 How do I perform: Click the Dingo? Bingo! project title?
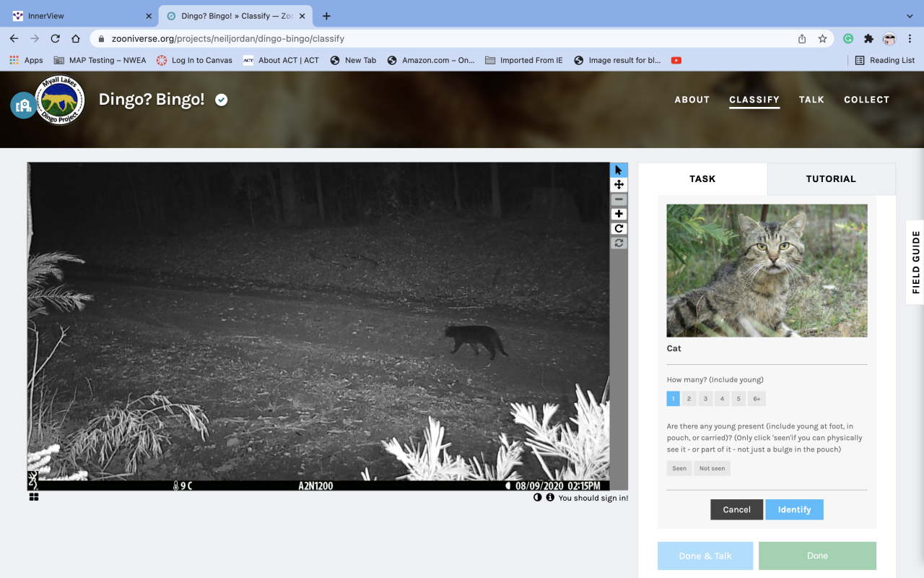point(152,100)
